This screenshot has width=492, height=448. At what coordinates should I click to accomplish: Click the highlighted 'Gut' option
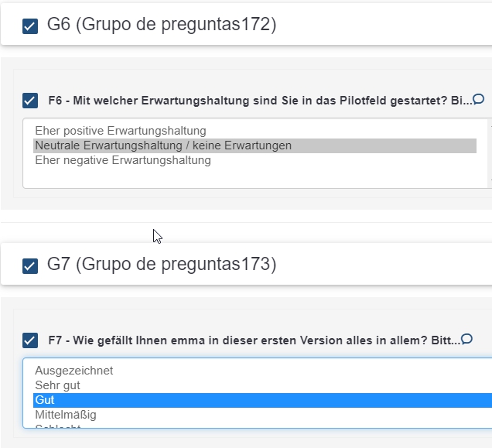click(x=45, y=400)
